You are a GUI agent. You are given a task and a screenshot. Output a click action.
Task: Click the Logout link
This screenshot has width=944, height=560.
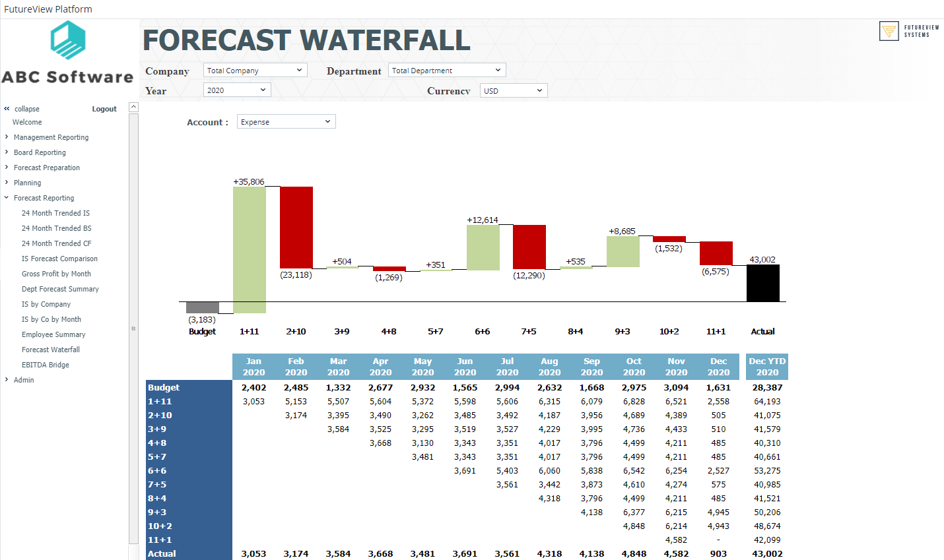pos(104,108)
